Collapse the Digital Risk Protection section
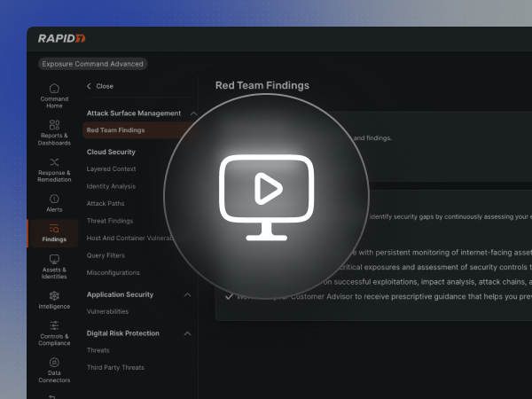Image resolution: width=532 pixels, height=399 pixels. tap(187, 333)
